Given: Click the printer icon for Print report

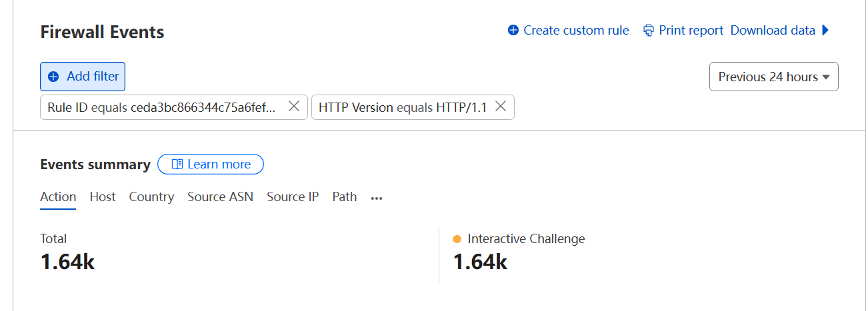Looking at the screenshot, I should (x=649, y=31).
